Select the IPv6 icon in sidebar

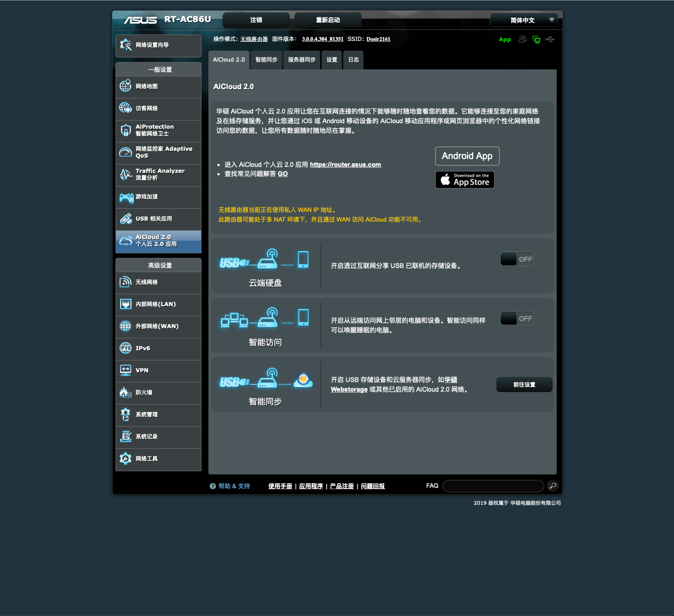click(x=126, y=348)
